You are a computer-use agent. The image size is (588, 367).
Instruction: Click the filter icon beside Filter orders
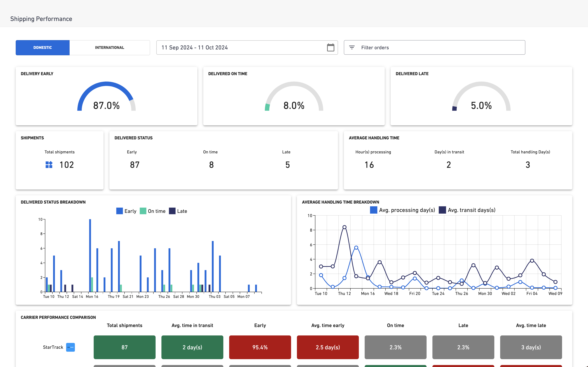(352, 48)
